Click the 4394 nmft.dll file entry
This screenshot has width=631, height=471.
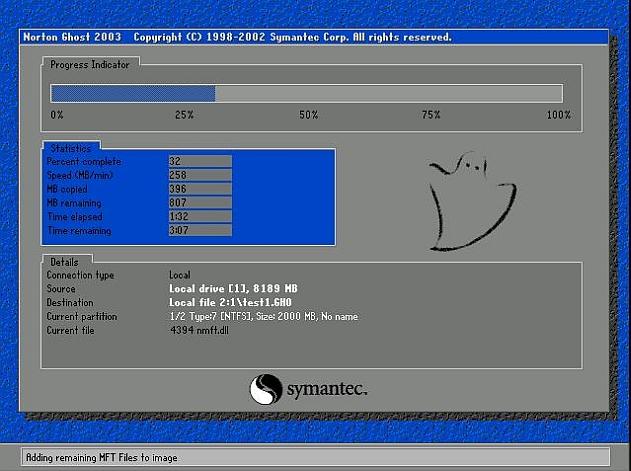point(199,331)
